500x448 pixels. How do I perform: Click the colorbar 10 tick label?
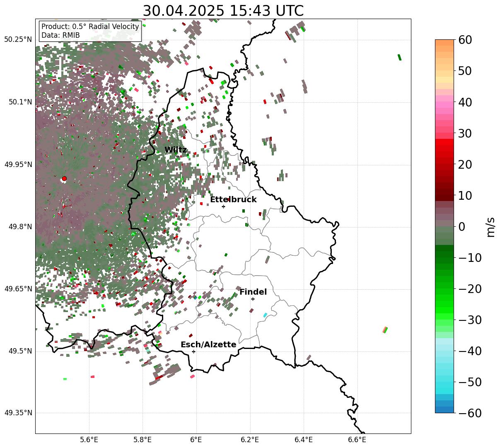(x=464, y=196)
